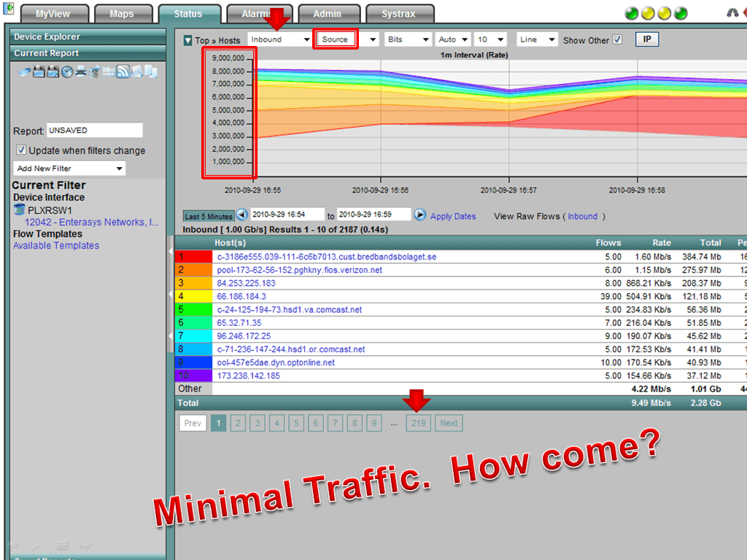747x560 pixels.
Task: Switch to the Maps tab
Action: 122,14
